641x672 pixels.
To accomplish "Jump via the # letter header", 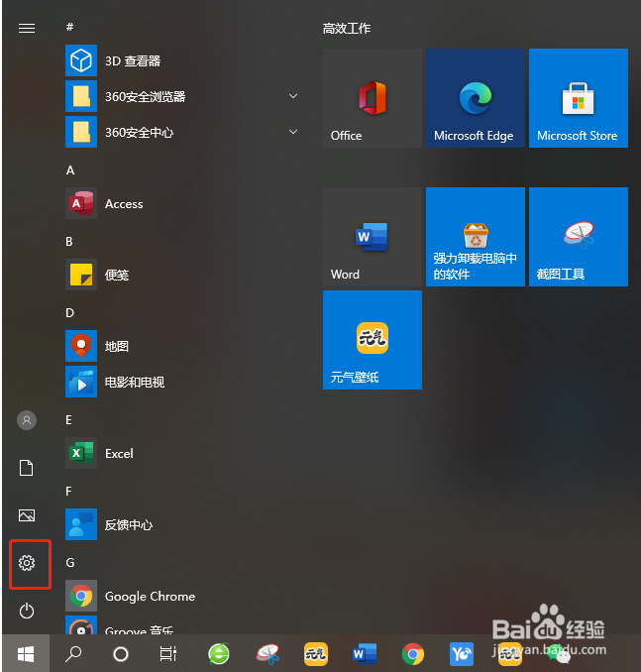I will click(69, 28).
